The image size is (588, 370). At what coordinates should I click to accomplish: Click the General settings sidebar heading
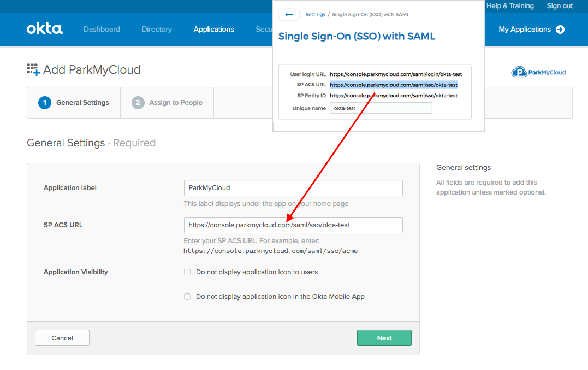point(464,168)
